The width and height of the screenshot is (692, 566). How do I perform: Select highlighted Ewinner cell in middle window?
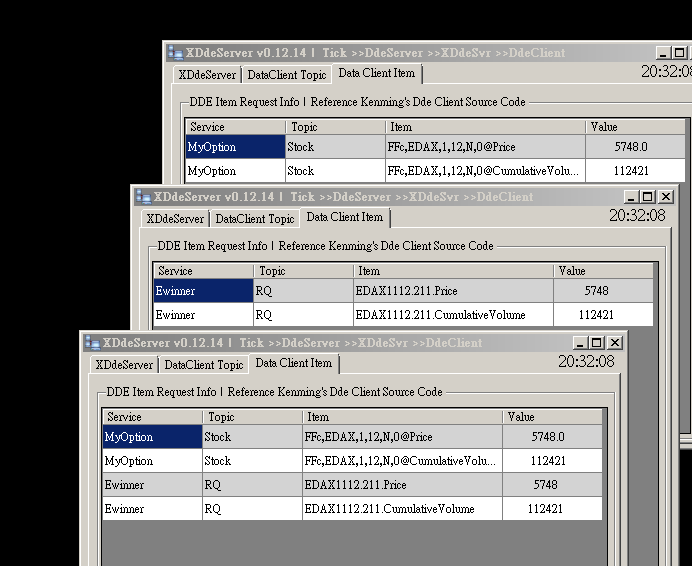click(x=204, y=291)
